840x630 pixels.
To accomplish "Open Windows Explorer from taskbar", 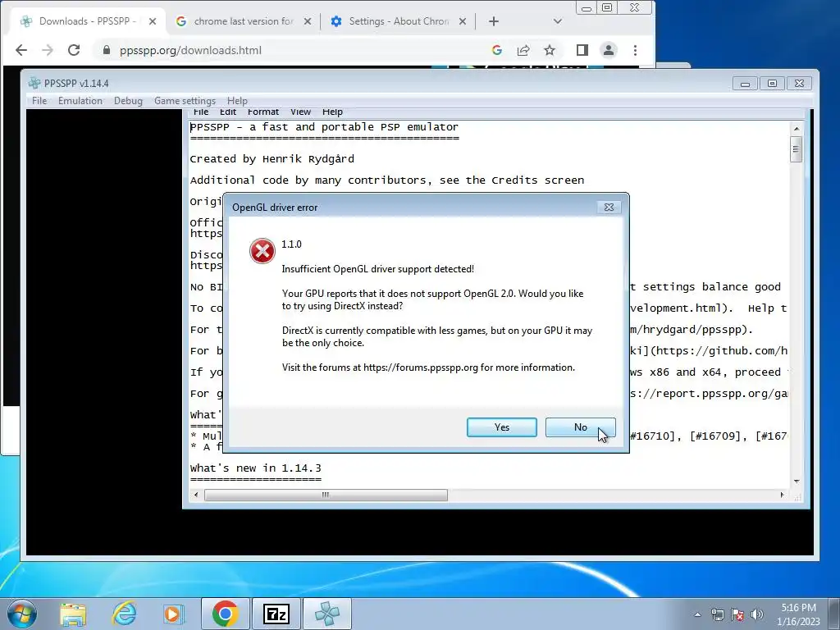I will pos(73,614).
